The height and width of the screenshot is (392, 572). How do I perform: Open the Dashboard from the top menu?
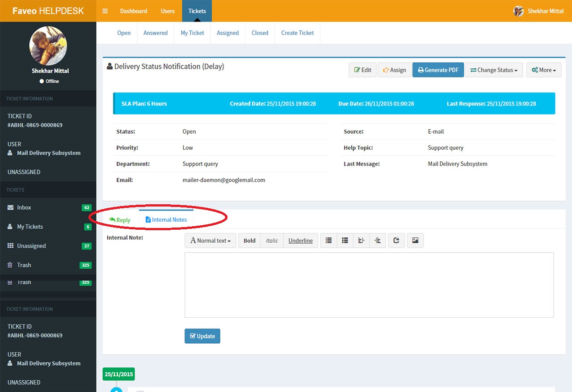pyautogui.click(x=134, y=11)
